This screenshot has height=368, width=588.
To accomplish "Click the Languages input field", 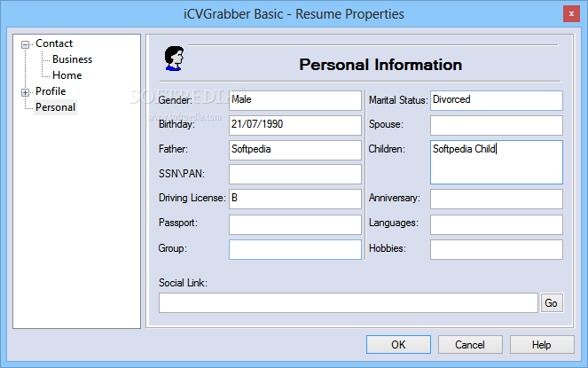I will click(497, 224).
